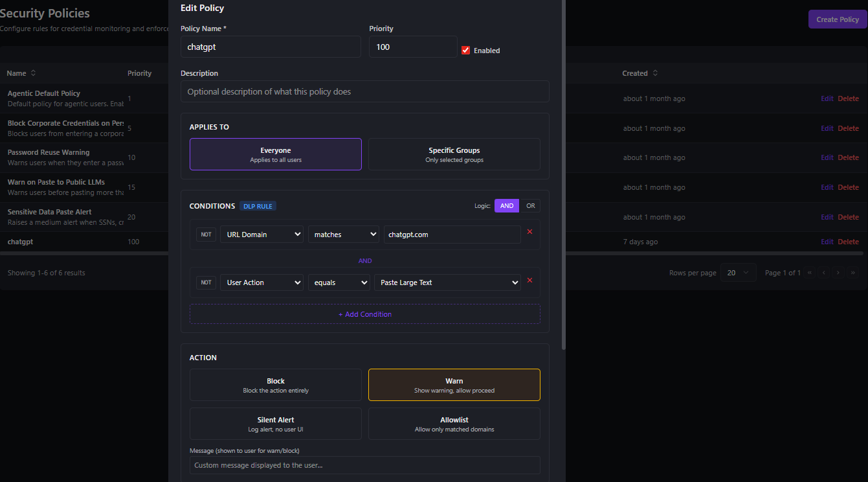Edit the Agentic Default Policy row
The image size is (868, 482).
pyautogui.click(x=827, y=98)
